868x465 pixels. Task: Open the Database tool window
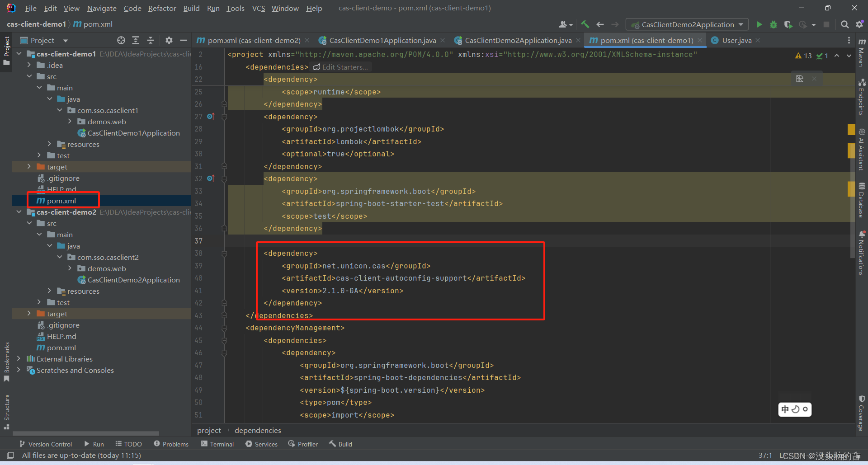(862, 200)
